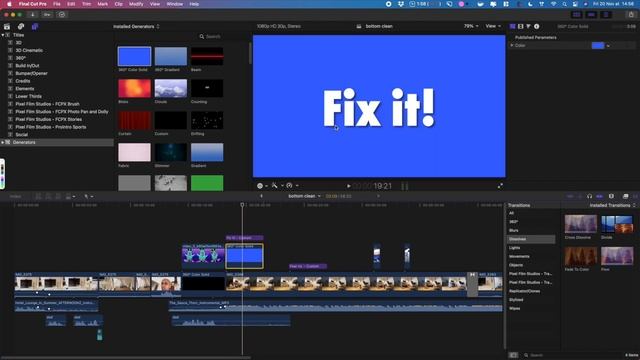640x360 pixels.
Task: Open the color swatch popup arrow
Action: (608, 46)
